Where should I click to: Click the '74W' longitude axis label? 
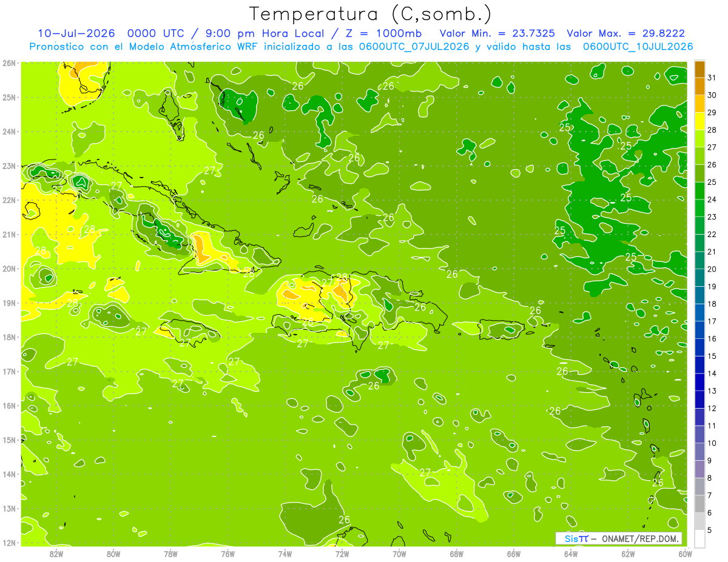(x=285, y=554)
